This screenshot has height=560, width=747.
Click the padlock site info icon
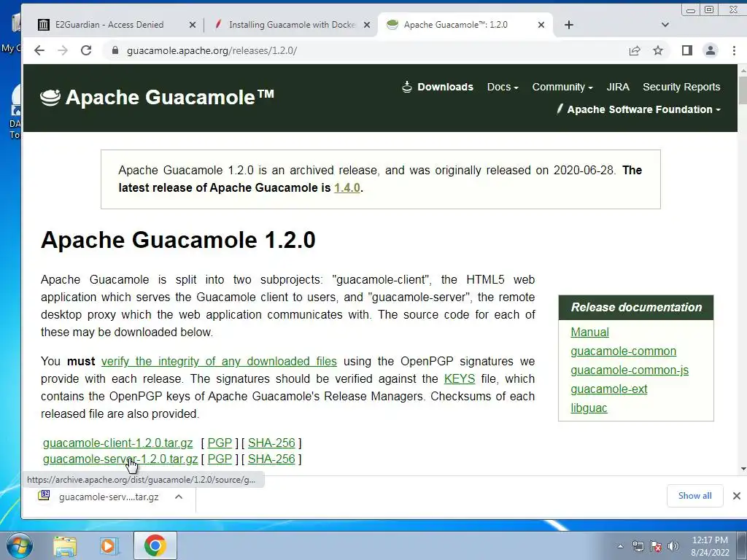click(115, 50)
